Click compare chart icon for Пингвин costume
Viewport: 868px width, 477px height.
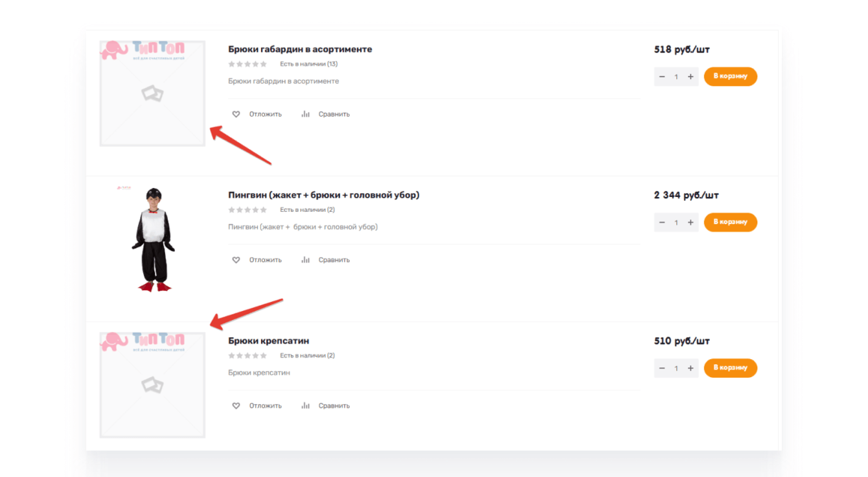306,260
